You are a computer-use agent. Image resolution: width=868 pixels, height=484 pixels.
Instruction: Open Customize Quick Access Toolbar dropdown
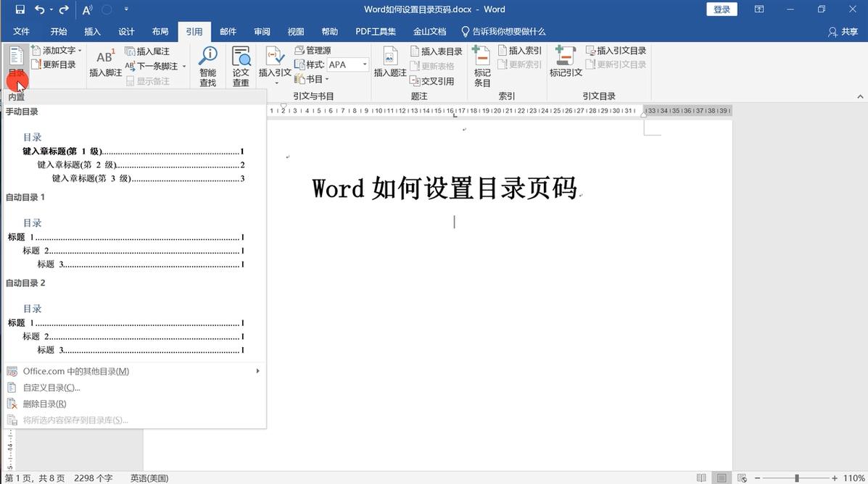tap(126, 9)
